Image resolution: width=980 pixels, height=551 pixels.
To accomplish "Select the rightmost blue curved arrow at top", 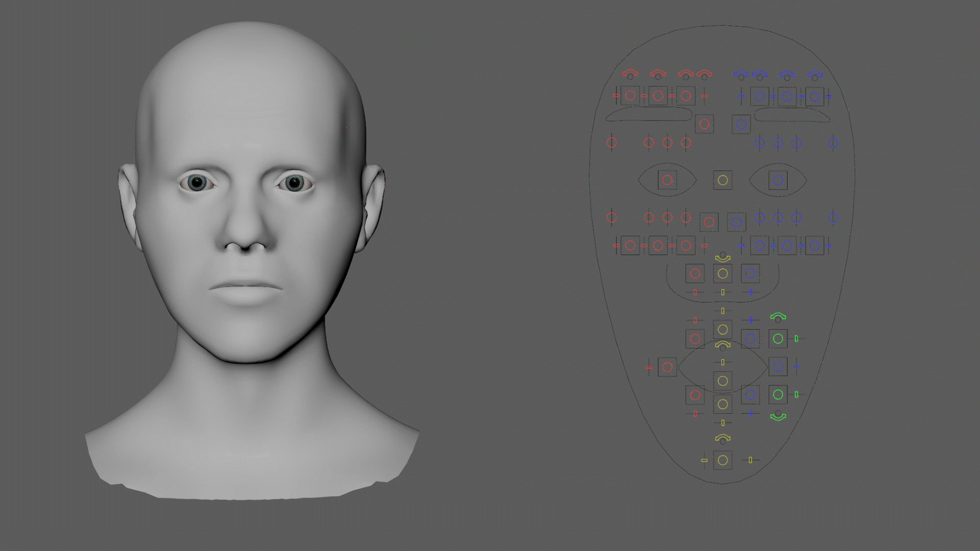I will [x=815, y=74].
